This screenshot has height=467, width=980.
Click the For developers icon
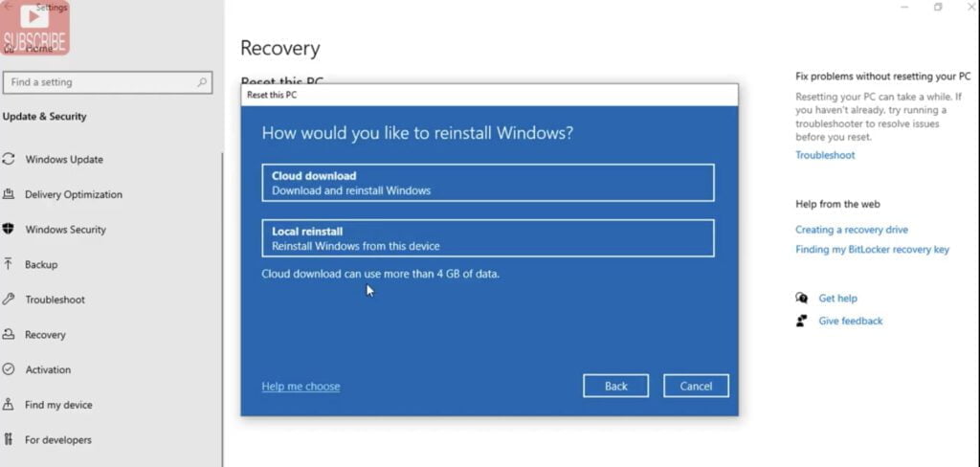coord(8,439)
